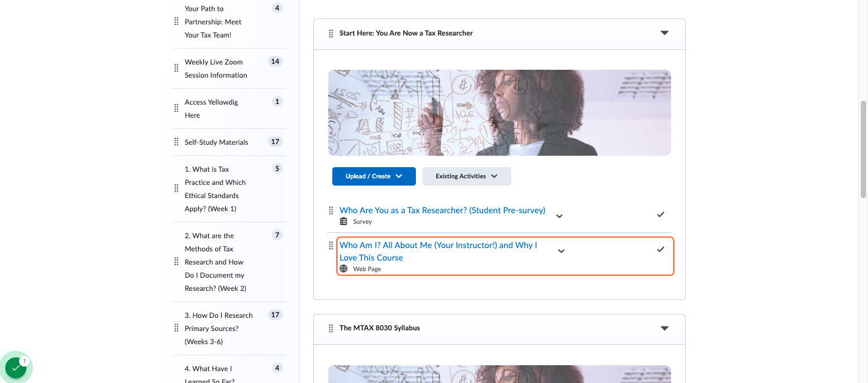The height and width of the screenshot is (383, 868).
Task: Click the 4 badge for Path to Partnership
Action: click(x=277, y=8)
